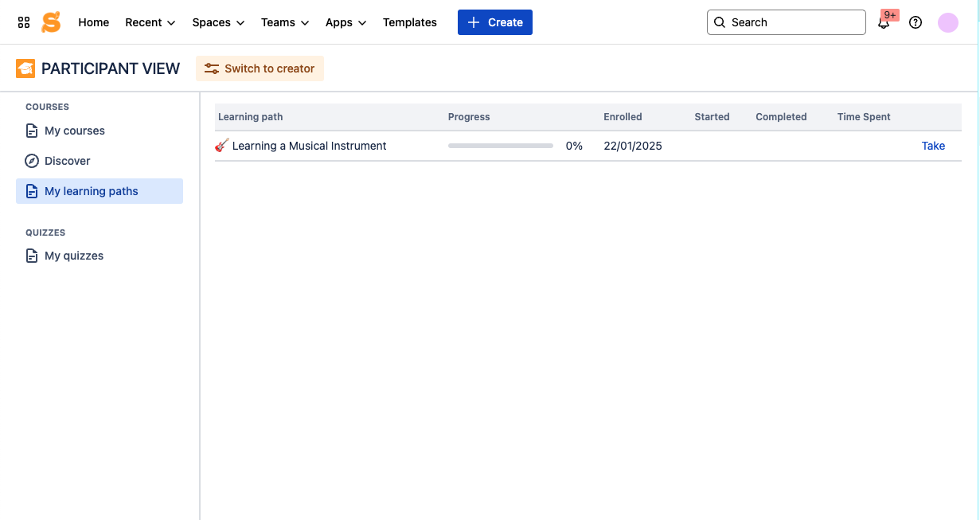Viewport: 980px width, 520px height.
Task: Click the document icon beside My learning paths
Action: point(32,191)
